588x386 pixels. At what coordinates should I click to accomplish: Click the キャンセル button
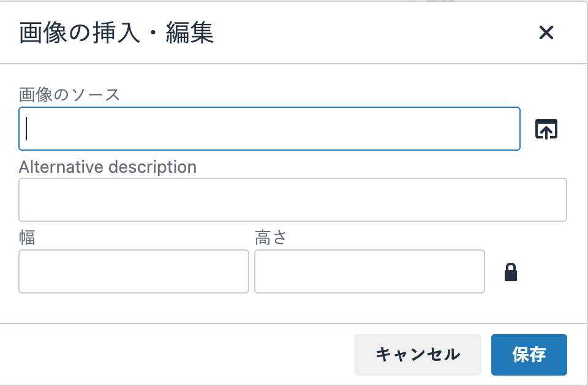[x=417, y=354]
